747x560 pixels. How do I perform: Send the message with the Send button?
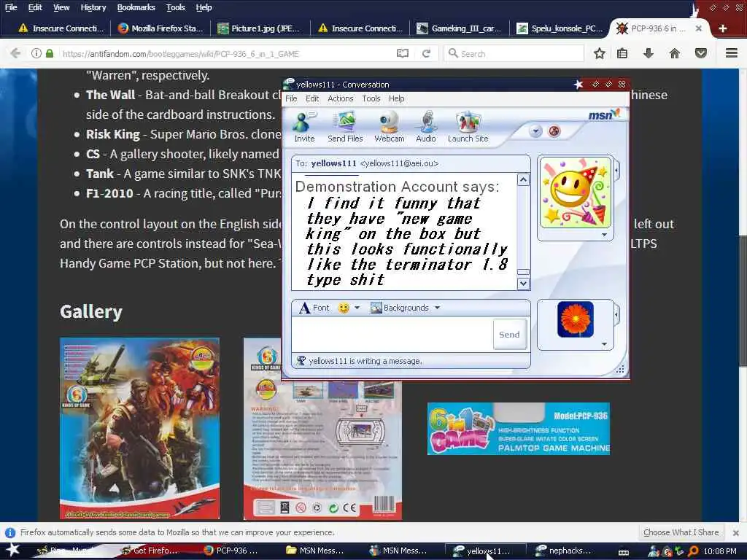coord(509,334)
